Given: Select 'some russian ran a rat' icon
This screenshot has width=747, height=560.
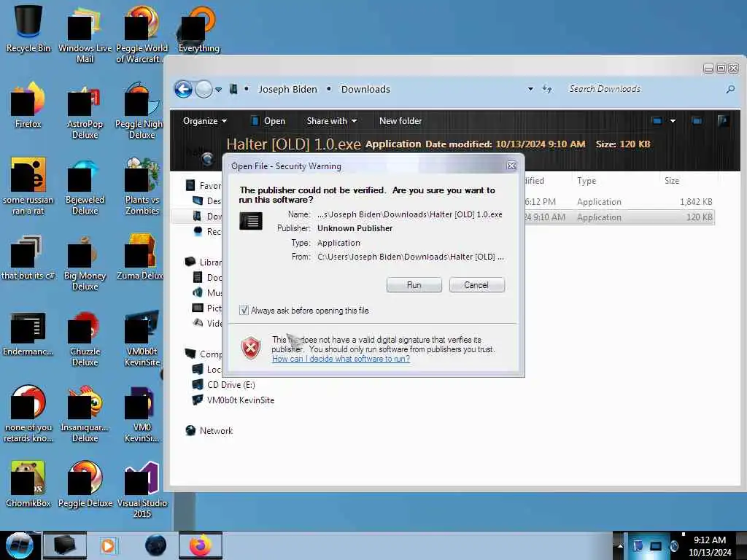Looking at the screenshot, I should click(28, 186).
